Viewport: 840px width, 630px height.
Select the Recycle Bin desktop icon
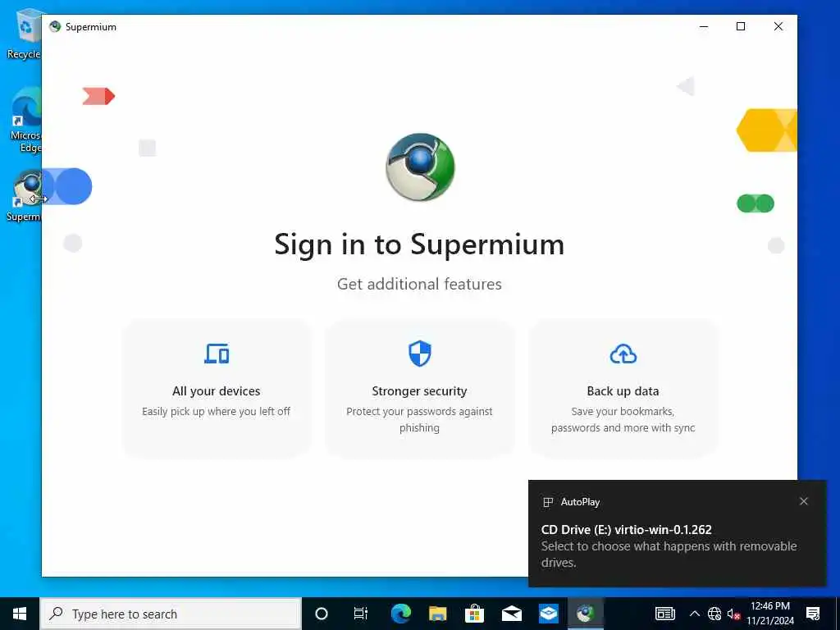[x=24, y=34]
